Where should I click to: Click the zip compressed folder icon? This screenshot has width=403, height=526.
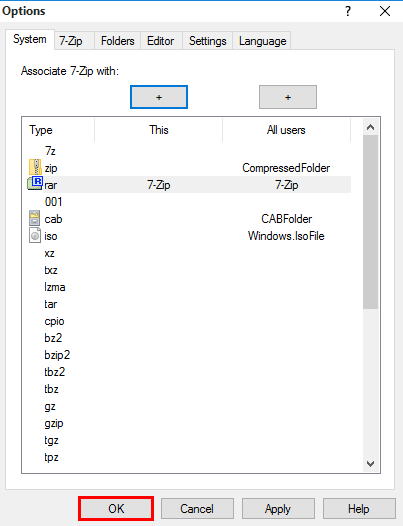[35, 167]
